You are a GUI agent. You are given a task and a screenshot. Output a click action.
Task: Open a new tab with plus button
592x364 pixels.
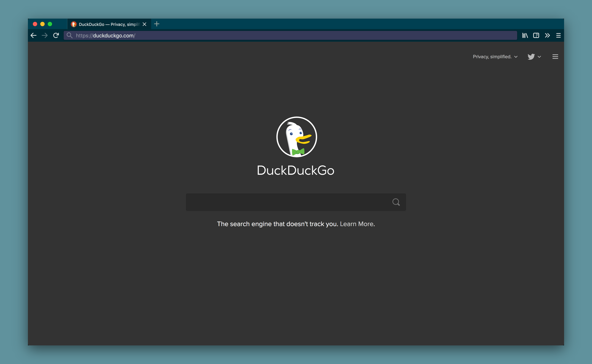tap(157, 24)
